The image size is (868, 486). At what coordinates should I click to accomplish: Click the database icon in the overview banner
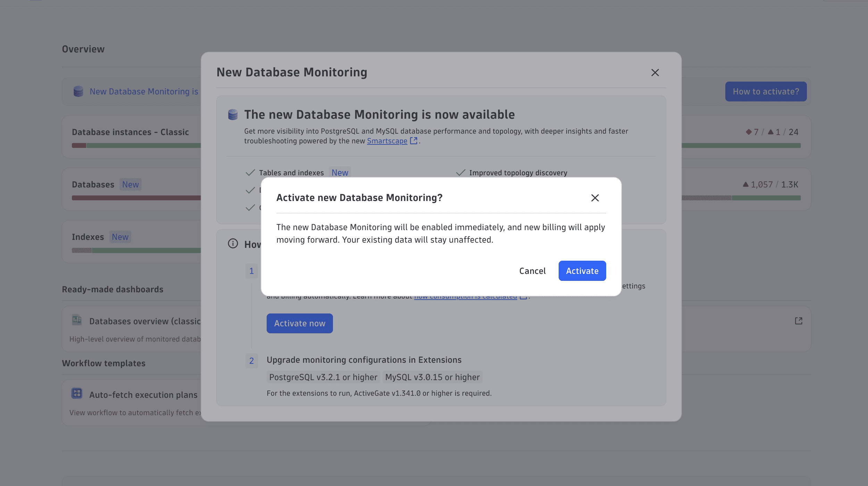tap(78, 91)
